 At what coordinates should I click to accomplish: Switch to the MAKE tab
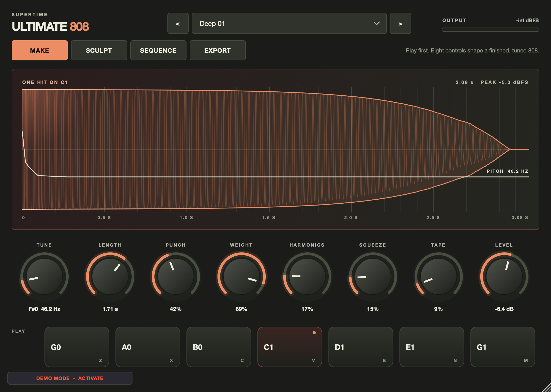click(40, 50)
